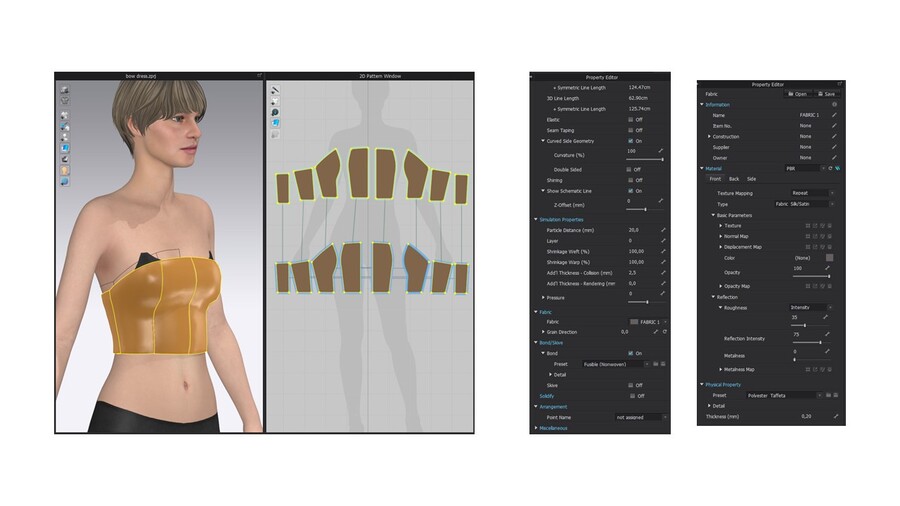This screenshot has height=506, width=900.
Task: Click the edit pencil beside Reflection Intensity
Action: point(827,334)
